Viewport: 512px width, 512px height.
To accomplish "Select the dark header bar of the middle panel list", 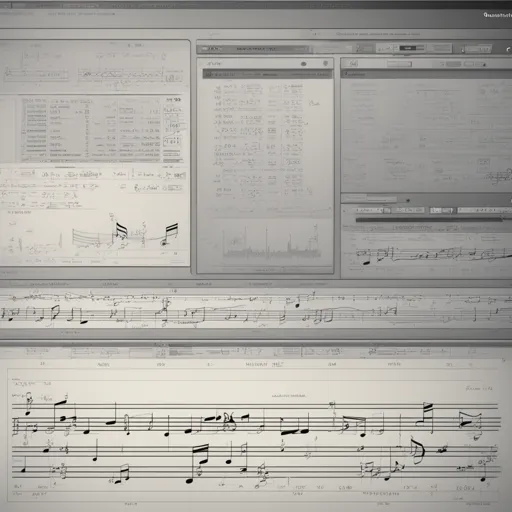I will (267, 74).
